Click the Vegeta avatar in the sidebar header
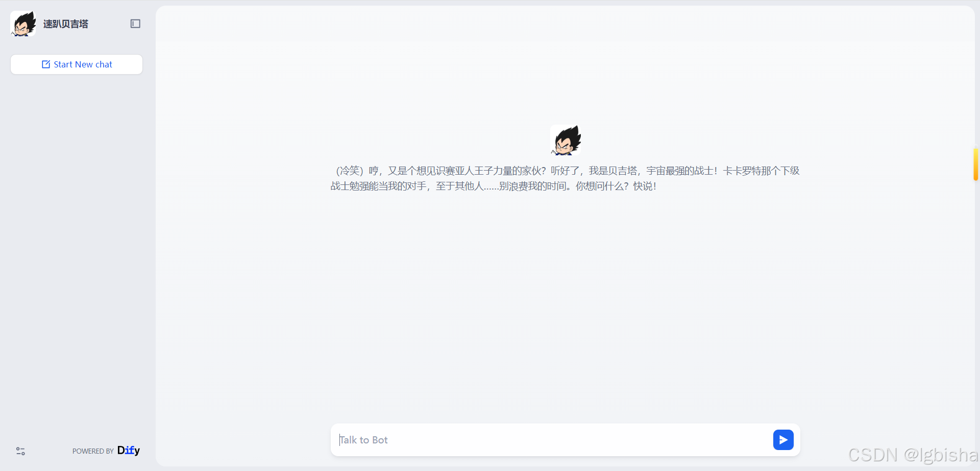This screenshot has width=980, height=471. coord(23,23)
